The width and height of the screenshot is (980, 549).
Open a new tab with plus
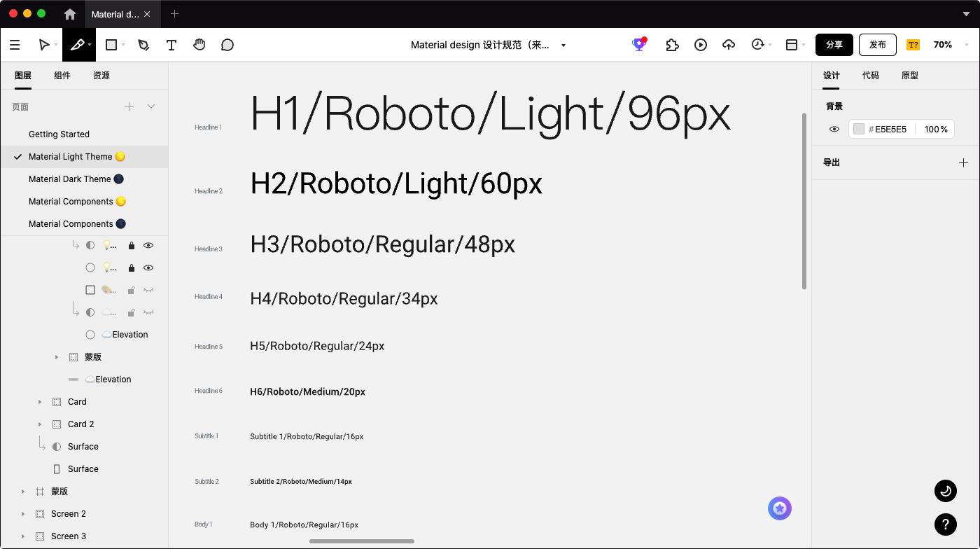click(x=174, y=14)
